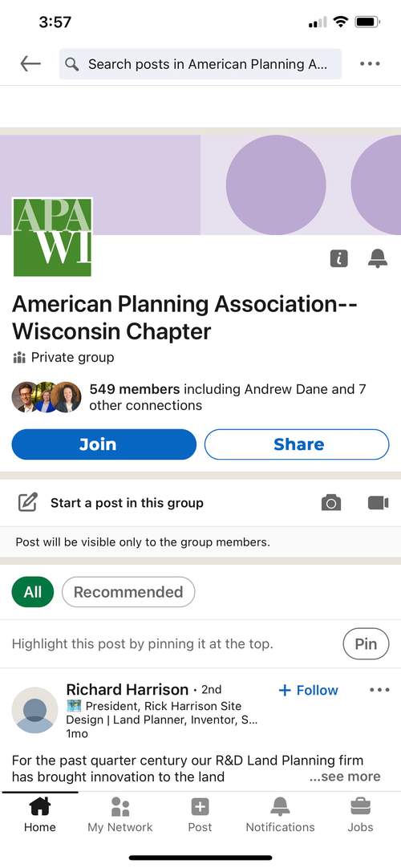Pin the post with Pin button

tap(366, 644)
